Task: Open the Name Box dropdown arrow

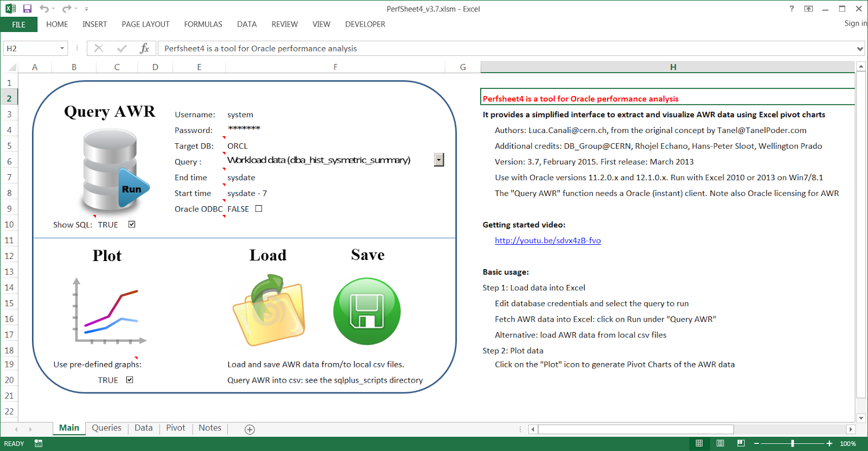Action: click(x=62, y=48)
